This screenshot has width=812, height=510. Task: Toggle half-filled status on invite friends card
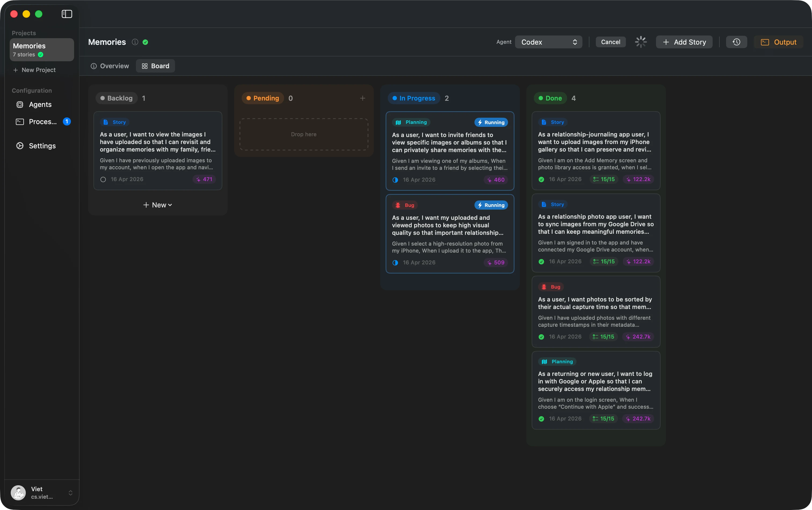(395, 180)
